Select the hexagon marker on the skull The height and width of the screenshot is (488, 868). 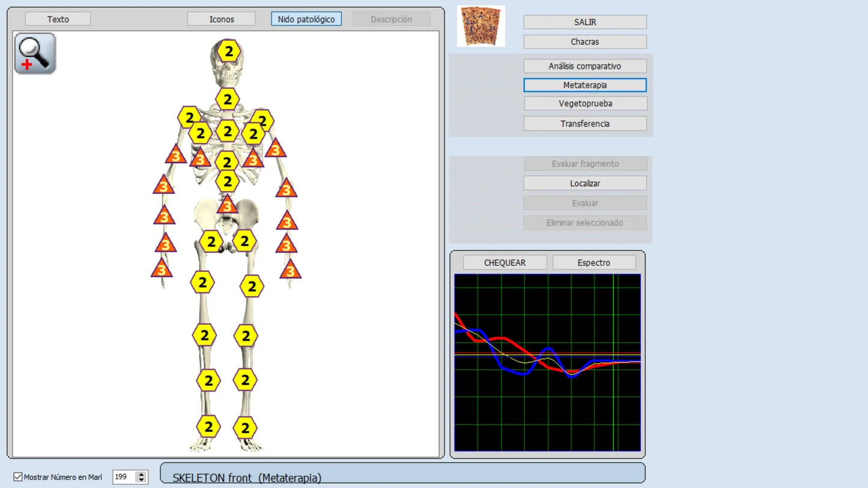click(x=228, y=52)
